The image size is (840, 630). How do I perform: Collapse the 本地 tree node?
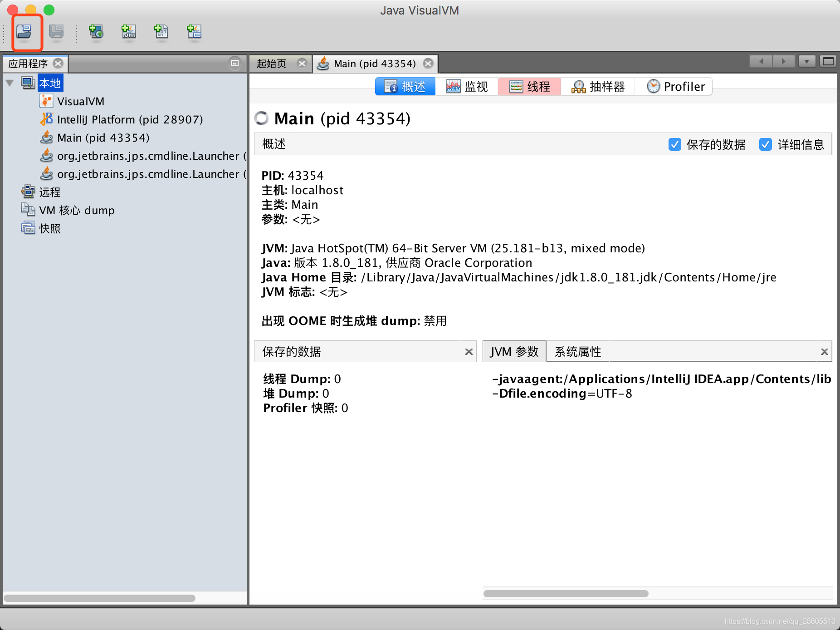(x=10, y=83)
